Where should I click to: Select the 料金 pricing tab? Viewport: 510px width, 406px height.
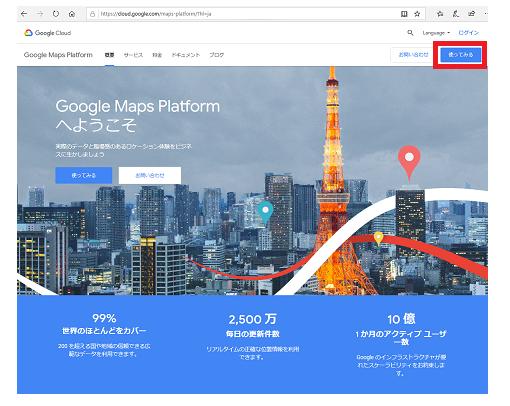pyautogui.click(x=157, y=55)
